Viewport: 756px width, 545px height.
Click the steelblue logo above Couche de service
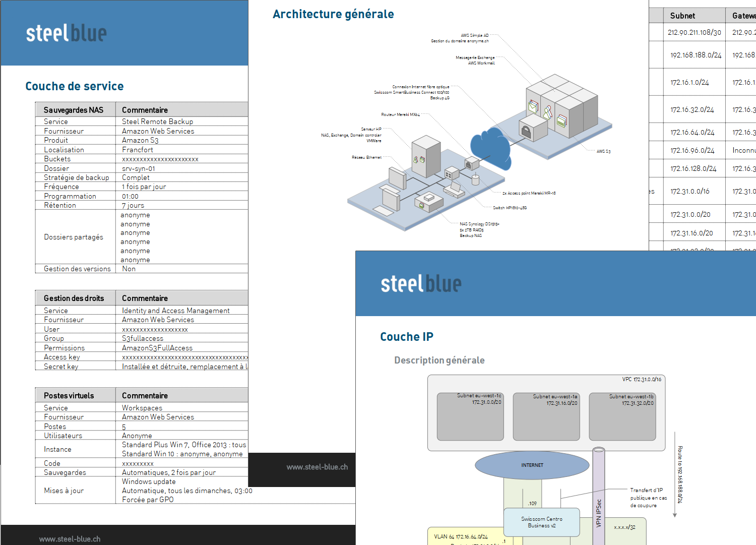[x=67, y=33]
